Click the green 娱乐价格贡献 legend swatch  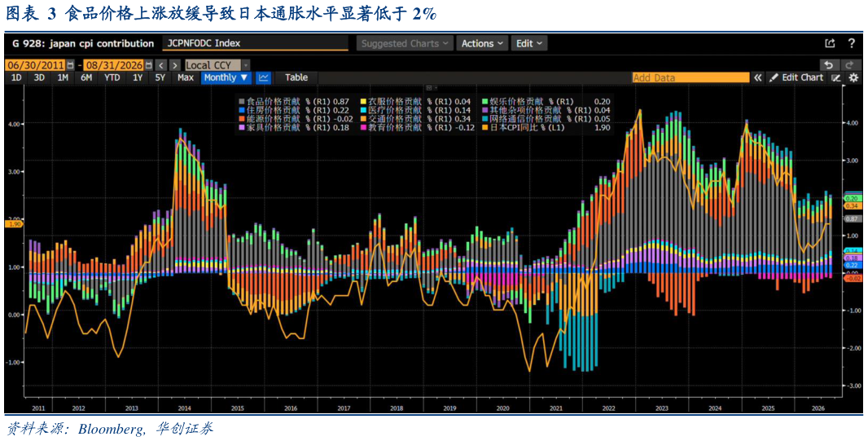(x=484, y=101)
